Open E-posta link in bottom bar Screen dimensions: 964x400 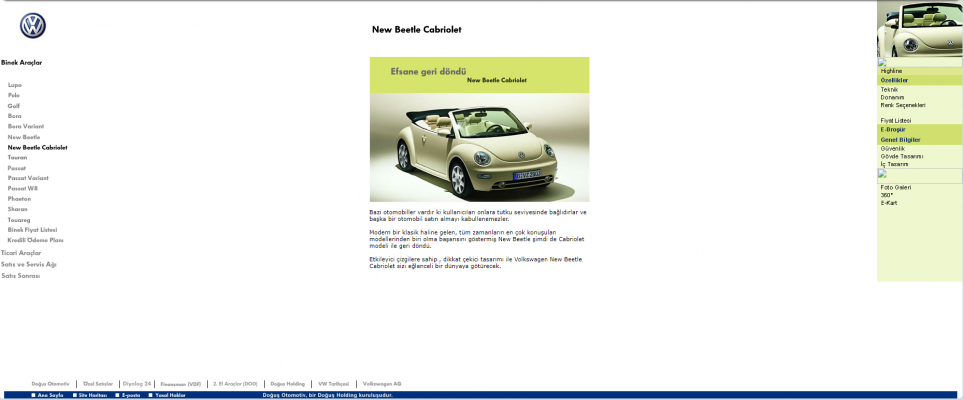pyautogui.click(x=131, y=396)
